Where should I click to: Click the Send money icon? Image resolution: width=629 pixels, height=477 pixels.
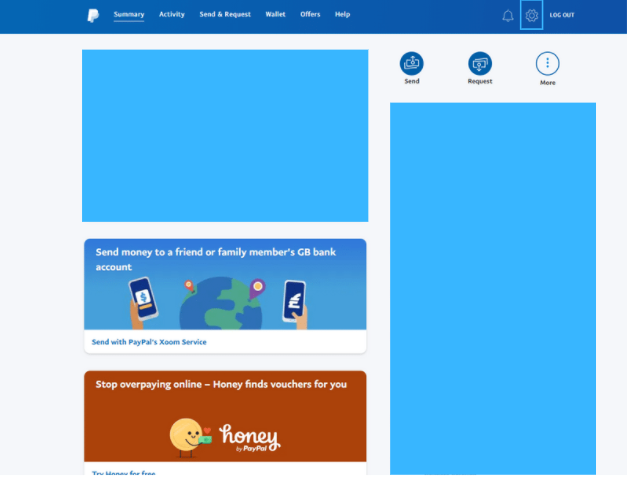(x=412, y=63)
